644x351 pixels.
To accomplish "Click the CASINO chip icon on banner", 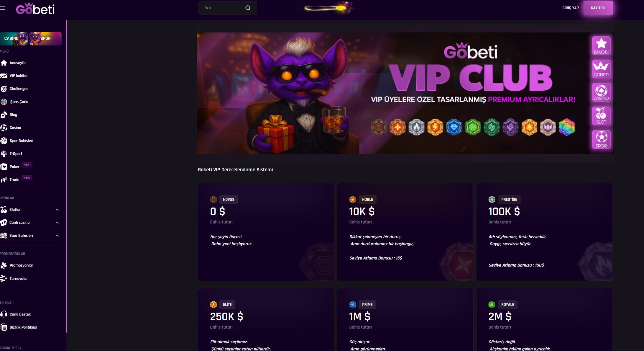I will coord(601,92).
